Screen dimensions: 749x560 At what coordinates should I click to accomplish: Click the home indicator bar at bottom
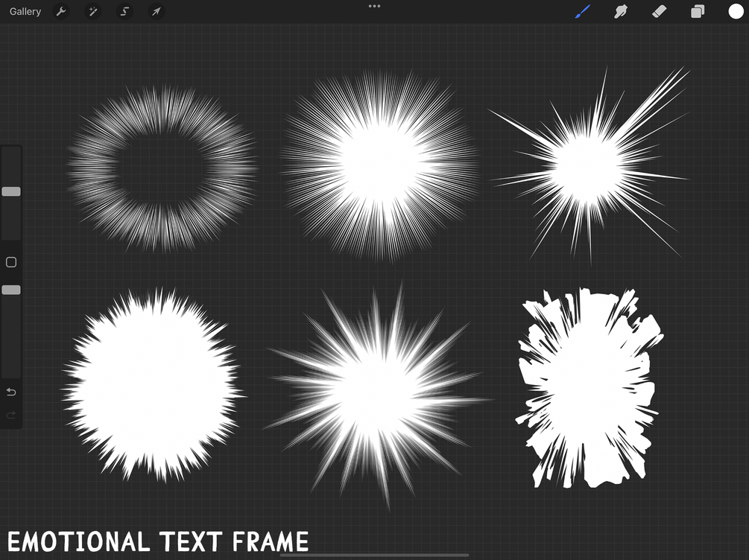point(374,556)
